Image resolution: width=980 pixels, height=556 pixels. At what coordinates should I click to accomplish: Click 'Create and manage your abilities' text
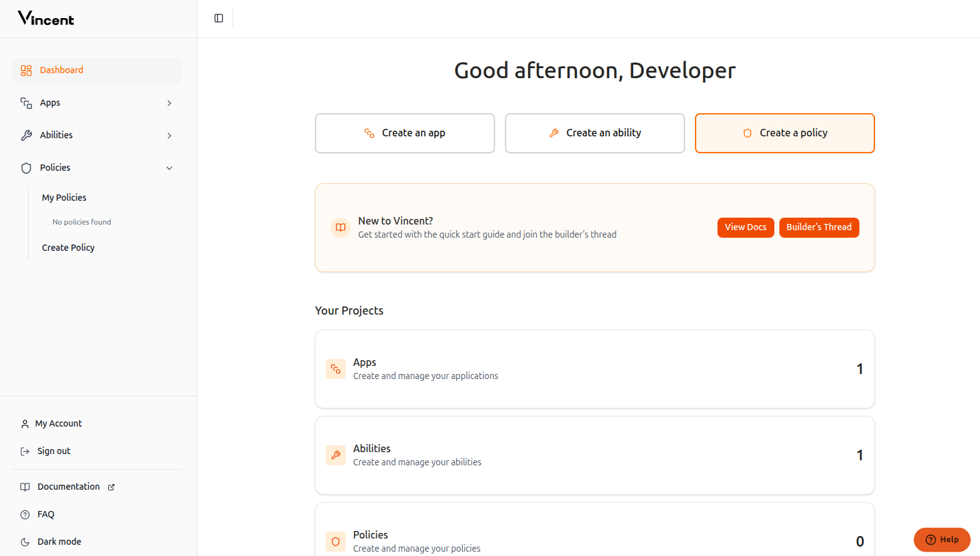pyautogui.click(x=417, y=463)
